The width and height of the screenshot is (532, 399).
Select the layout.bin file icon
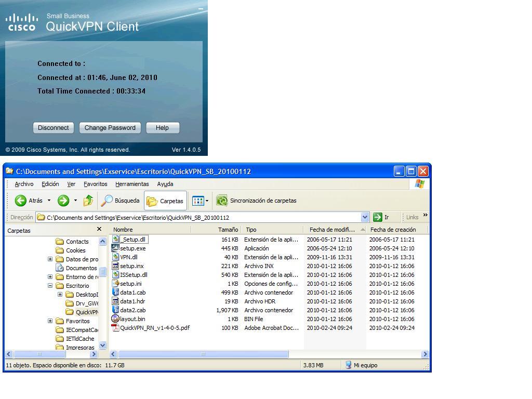[x=115, y=318]
